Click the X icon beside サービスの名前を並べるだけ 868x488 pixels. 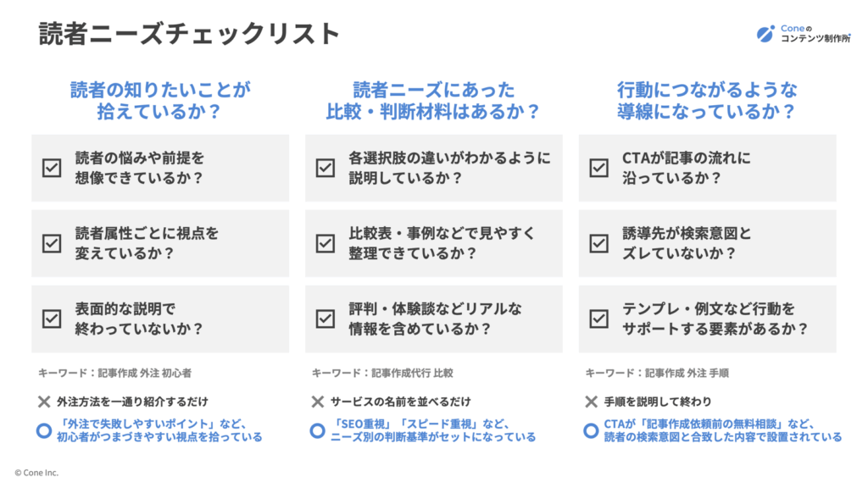[x=318, y=402]
